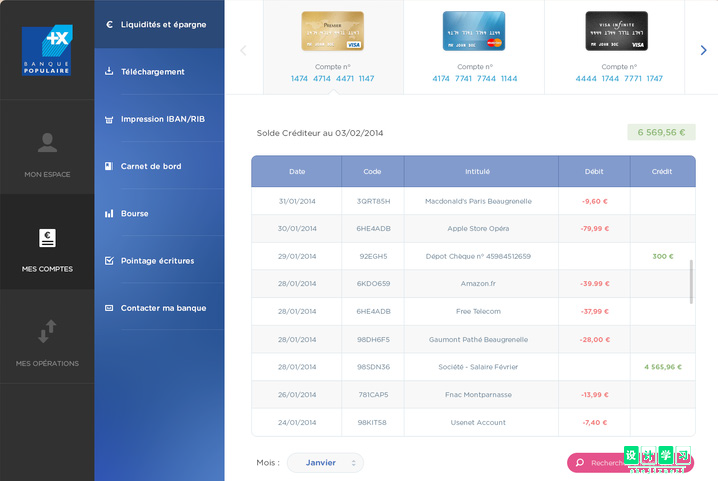Open Mes Opérations arrows icon

47,331
